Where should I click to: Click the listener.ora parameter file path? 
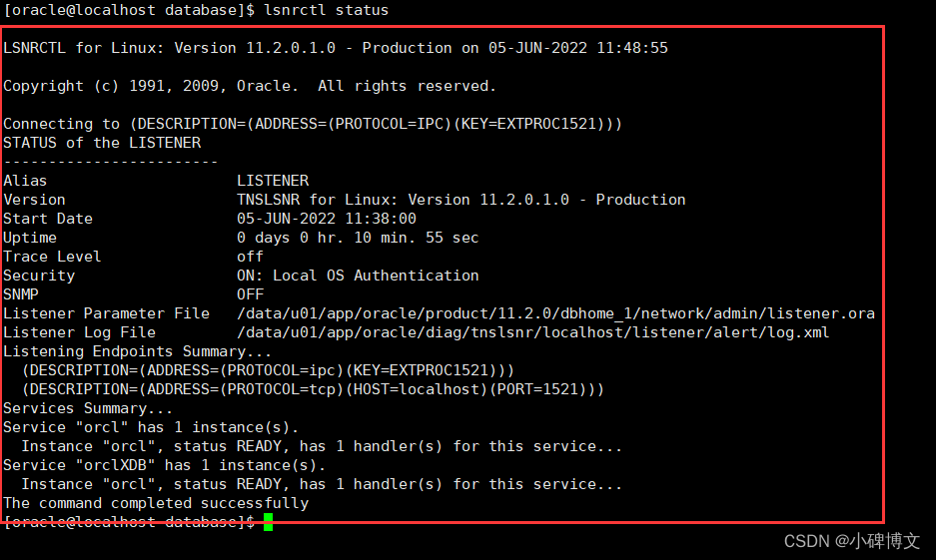pyautogui.click(x=555, y=313)
